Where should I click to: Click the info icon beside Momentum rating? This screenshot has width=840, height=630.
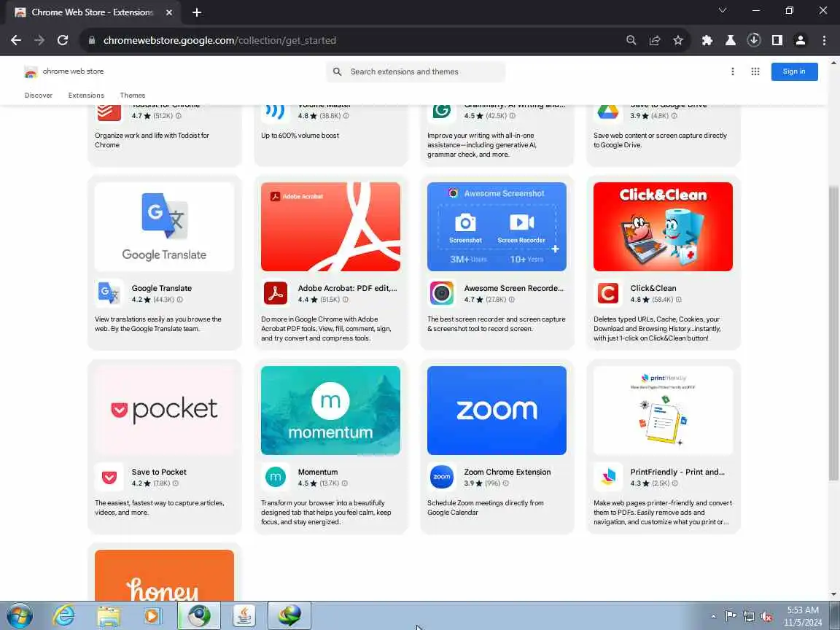[x=345, y=483]
